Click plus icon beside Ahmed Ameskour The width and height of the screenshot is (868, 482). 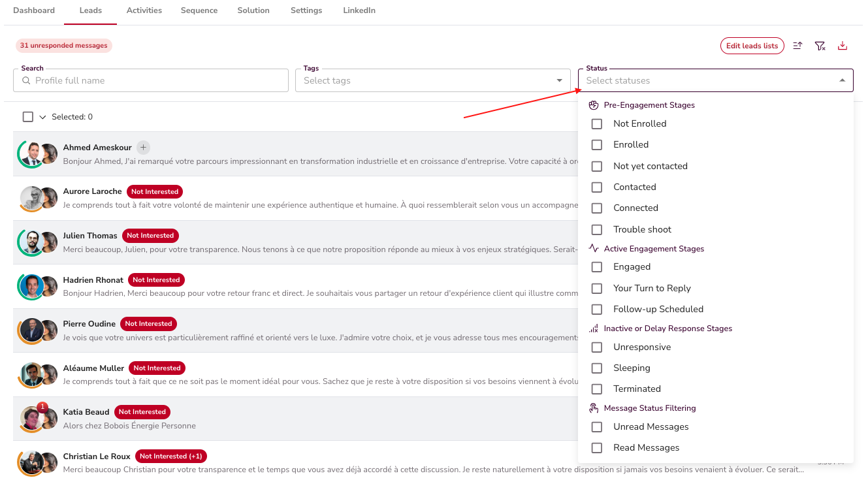point(144,148)
